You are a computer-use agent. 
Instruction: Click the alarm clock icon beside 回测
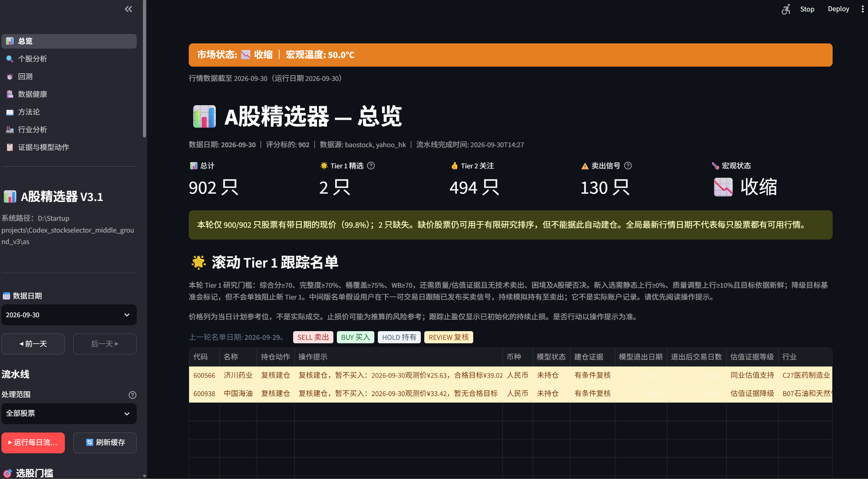pyautogui.click(x=10, y=76)
